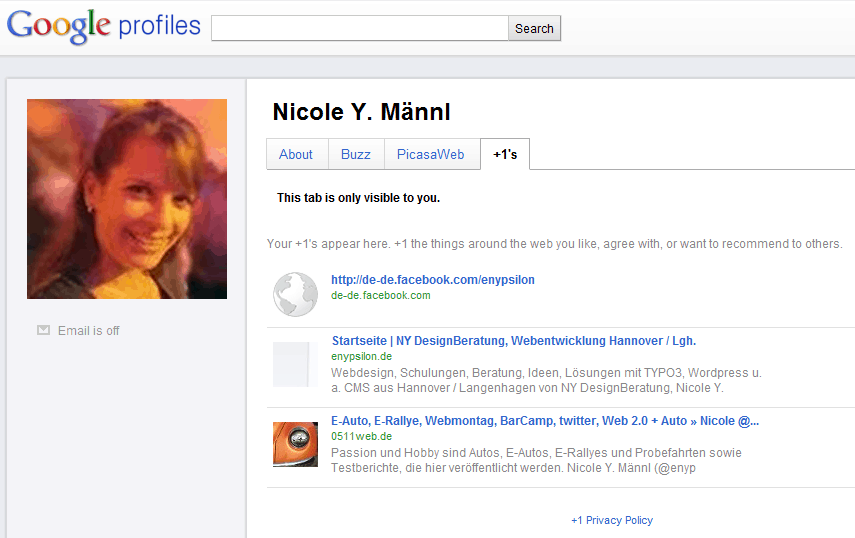Select the PicasaWeb tab
The width and height of the screenshot is (855, 538).
[x=430, y=154]
